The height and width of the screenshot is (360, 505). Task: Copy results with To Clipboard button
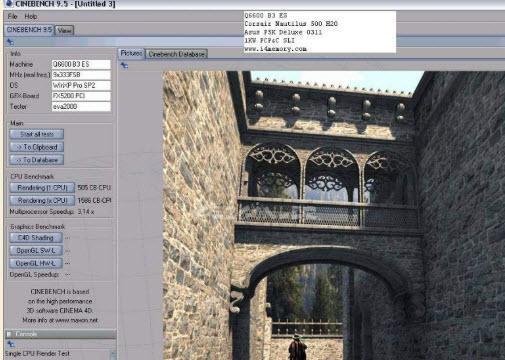(37, 147)
